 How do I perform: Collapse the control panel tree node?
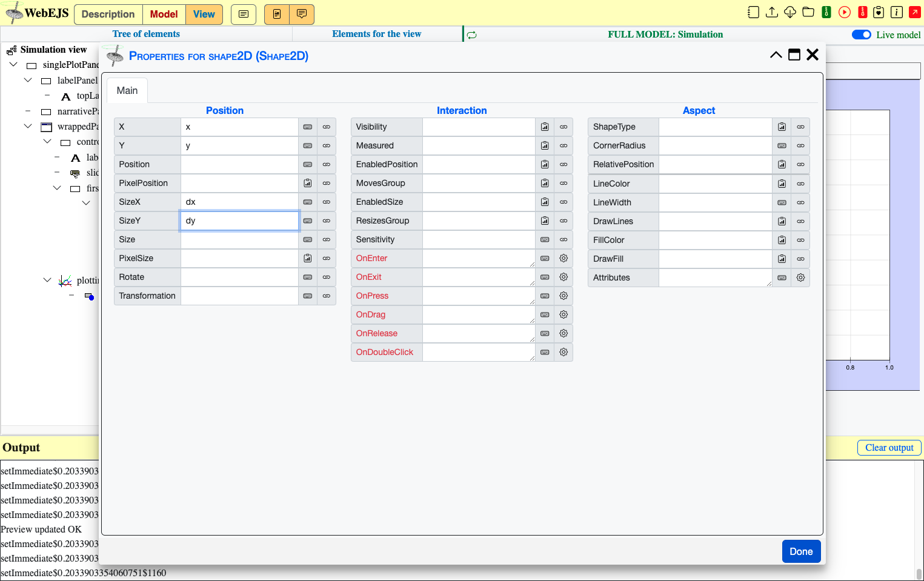(x=47, y=141)
